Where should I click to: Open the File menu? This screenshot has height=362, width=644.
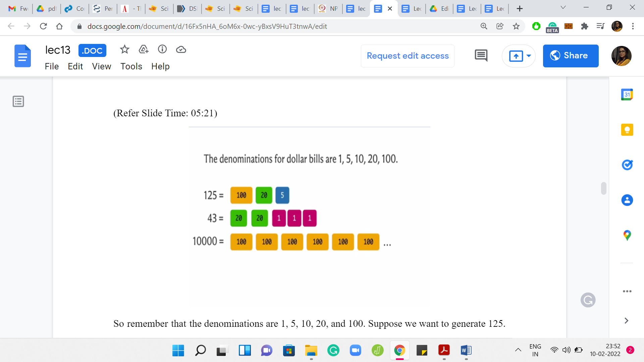tap(52, 66)
